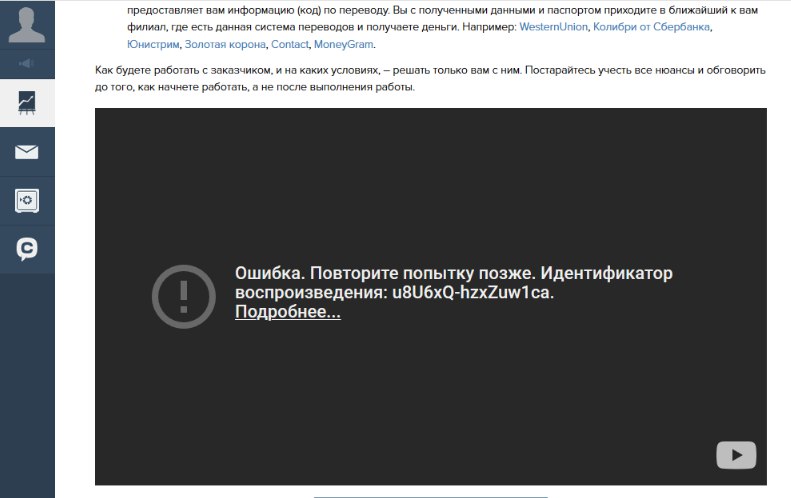Open the Contact payment system link

click(x=290, y=44)
